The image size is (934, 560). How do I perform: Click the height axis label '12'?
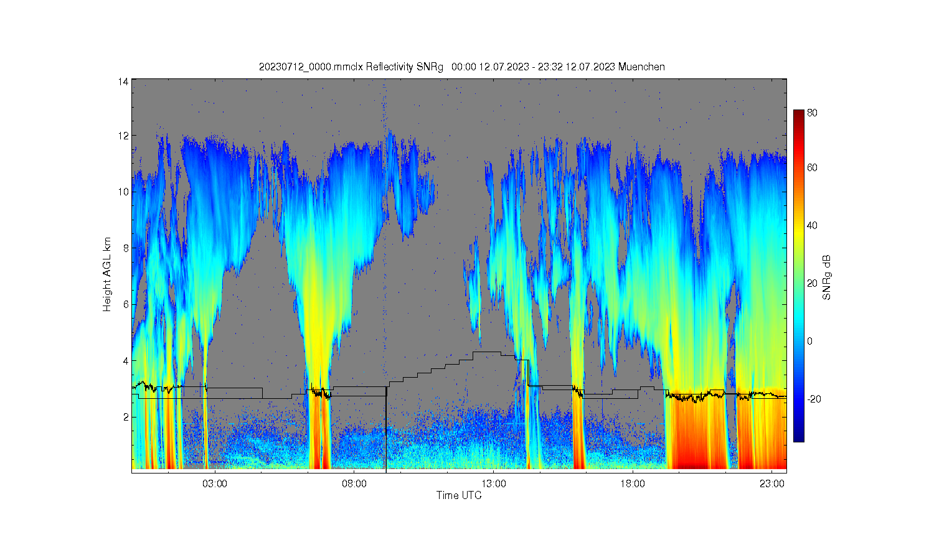click(123, 136)
